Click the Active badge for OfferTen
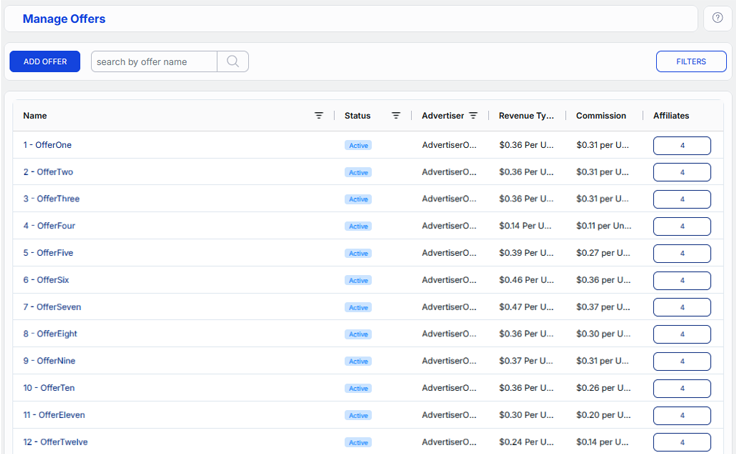The width and height of the screenshot is (738, 455). (358, 388)
